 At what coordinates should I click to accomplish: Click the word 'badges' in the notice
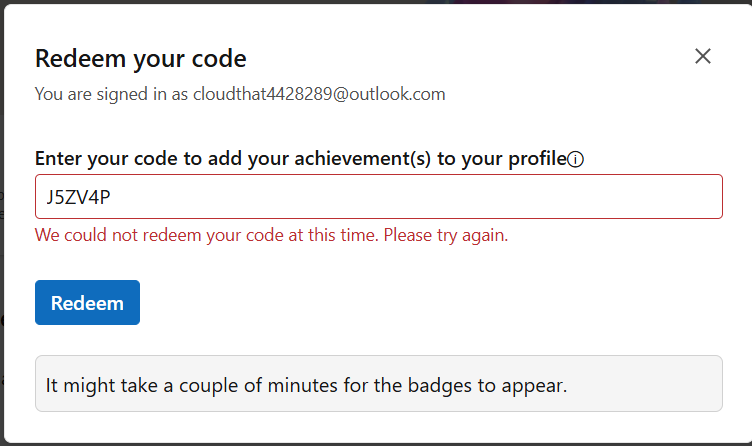coord(440,386)
